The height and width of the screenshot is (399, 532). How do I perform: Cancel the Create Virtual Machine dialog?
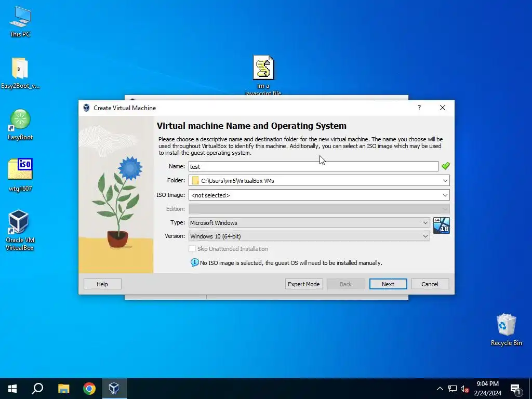[430, 284]
